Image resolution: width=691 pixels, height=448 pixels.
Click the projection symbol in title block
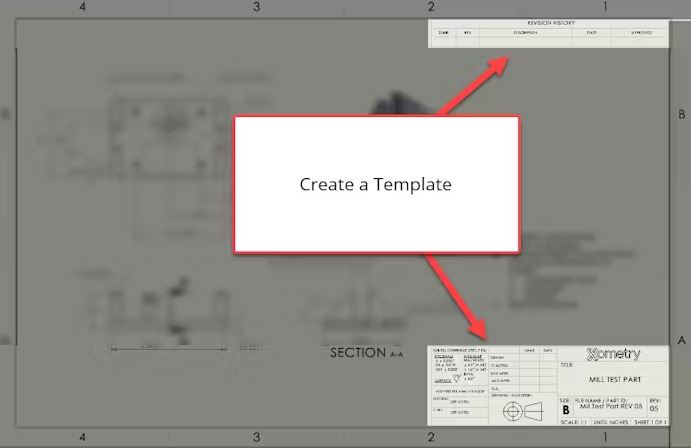tap(522, 412)
